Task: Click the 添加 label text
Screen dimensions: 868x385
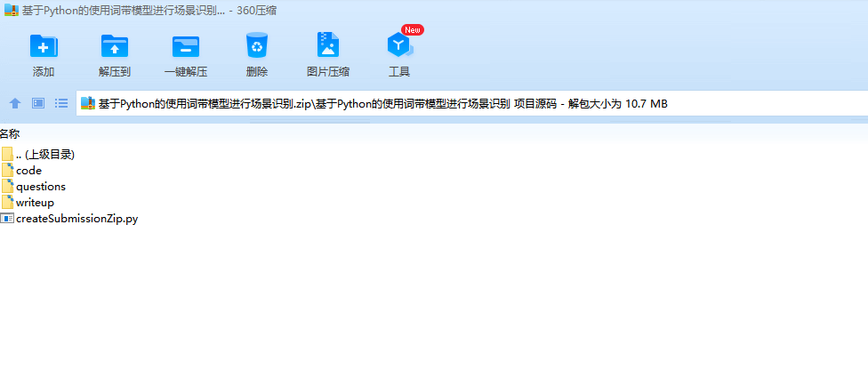Action: (x=44, y=72)
